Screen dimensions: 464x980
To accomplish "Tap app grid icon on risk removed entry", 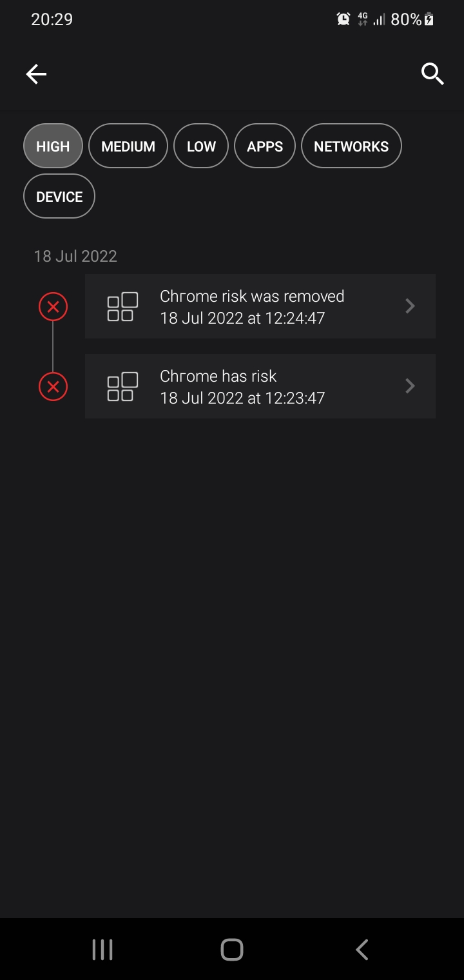I will click(122, 307).
